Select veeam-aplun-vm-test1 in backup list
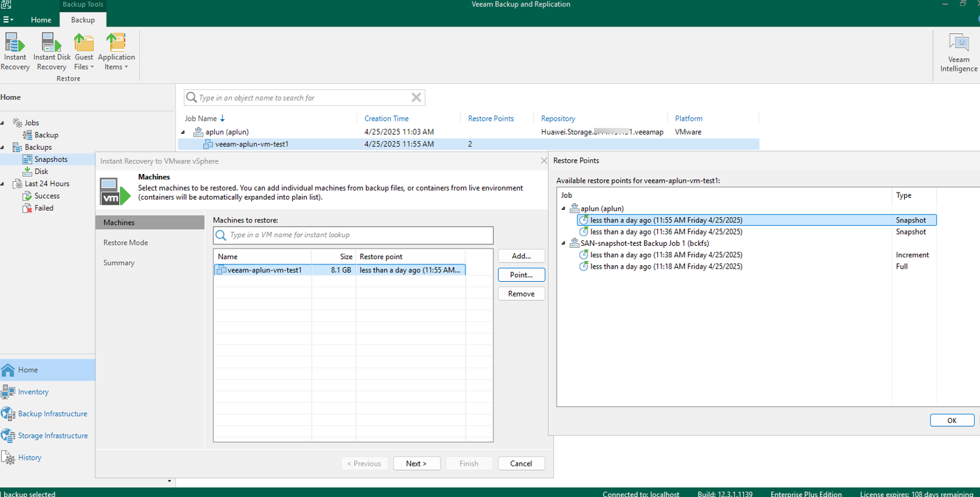The image size is (980, 497). pos(470,144)
